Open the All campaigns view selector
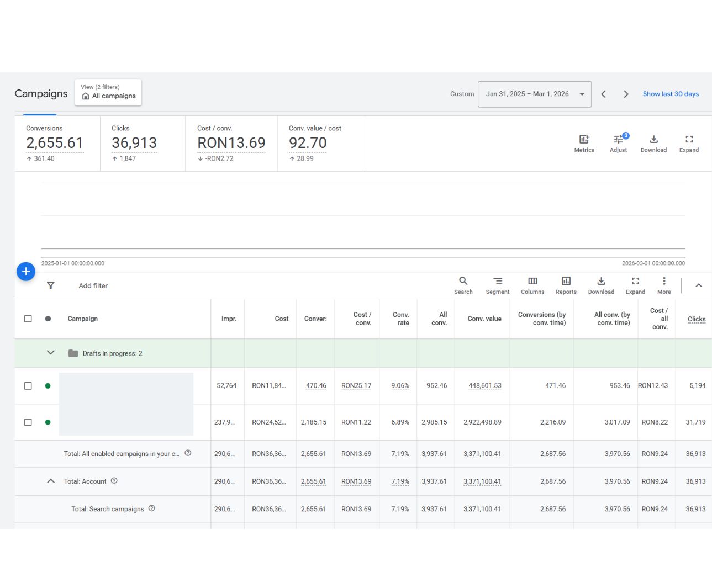Viewport: 712px width, 588px height. point(108,92)
